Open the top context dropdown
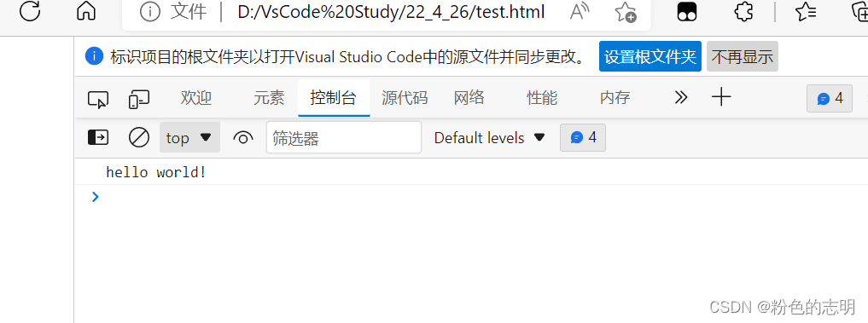 pos(189,137)
